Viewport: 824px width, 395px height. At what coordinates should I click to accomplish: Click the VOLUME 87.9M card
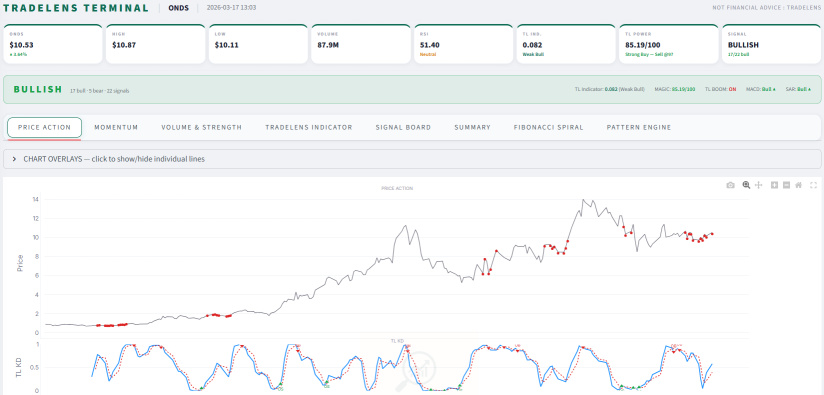[x=361, y=44]
